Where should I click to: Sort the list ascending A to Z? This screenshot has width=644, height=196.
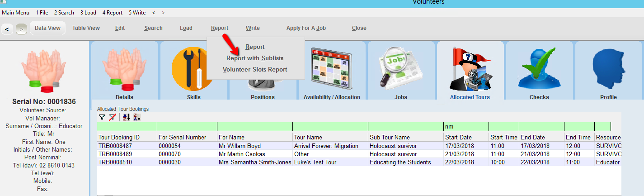pyautogui.click(x=126, y=117)
